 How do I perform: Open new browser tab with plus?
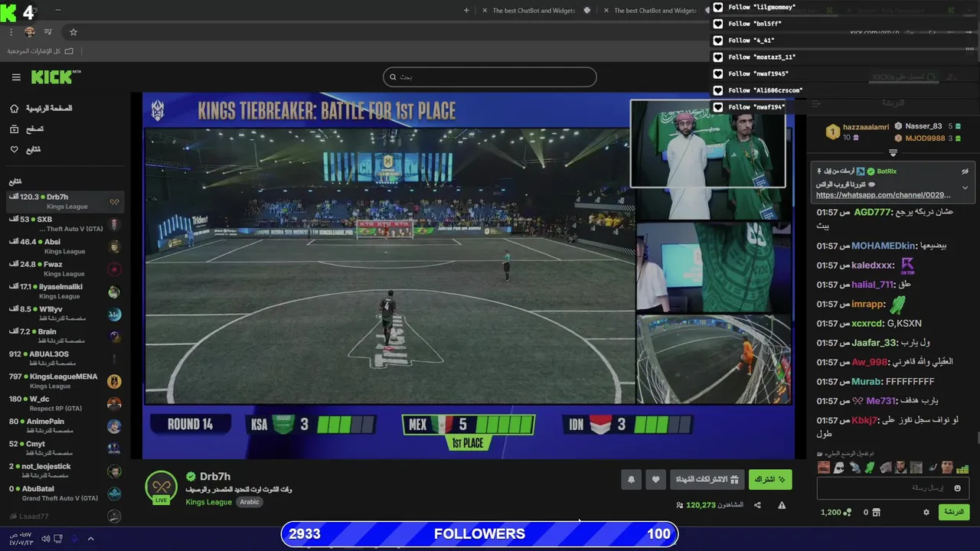[x=467, y=10]
